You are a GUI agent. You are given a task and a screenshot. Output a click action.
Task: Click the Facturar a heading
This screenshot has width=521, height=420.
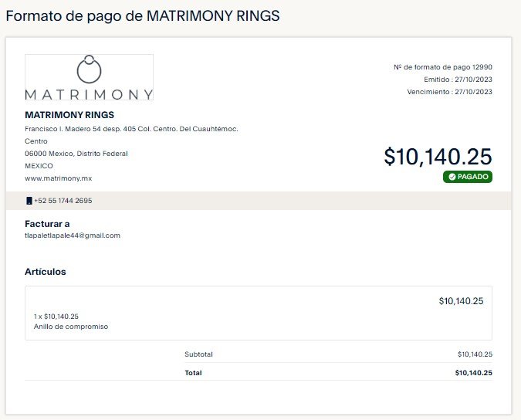coord(47,224)
